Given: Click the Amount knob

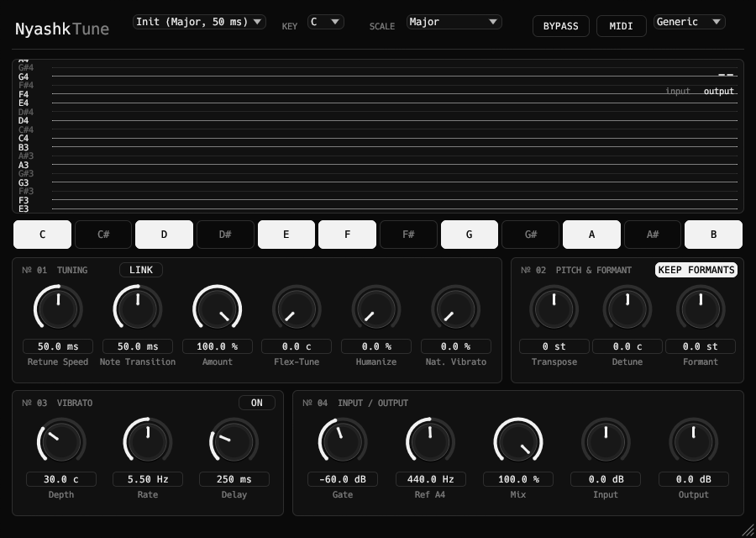Looking at the screenshot, I should [x=217, y=309].
